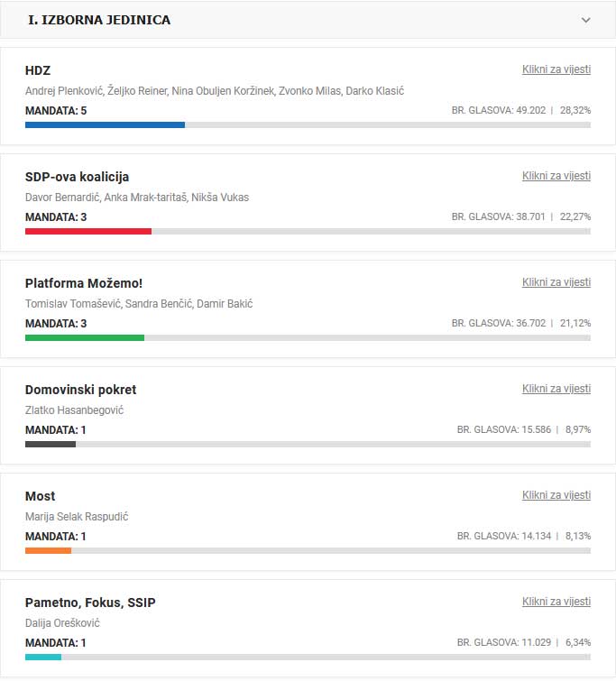616x681 pixels.
Task: Select the HDZ party name heading
Action: 38,70
